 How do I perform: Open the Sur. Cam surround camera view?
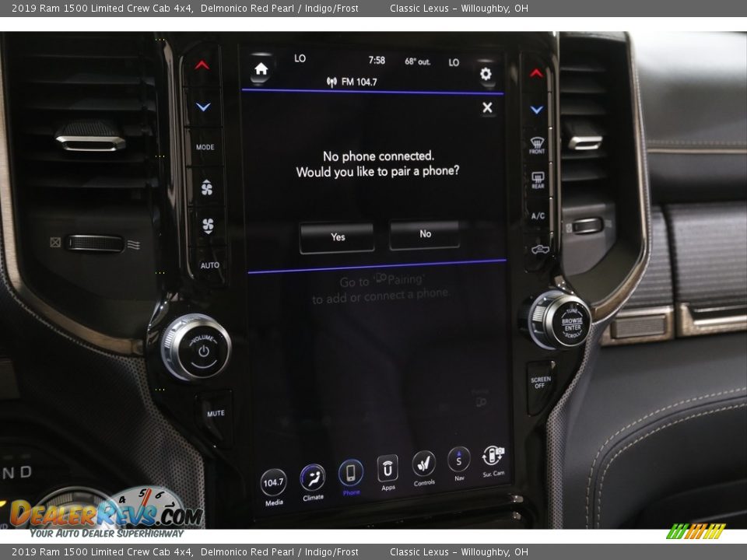[493, 461]
